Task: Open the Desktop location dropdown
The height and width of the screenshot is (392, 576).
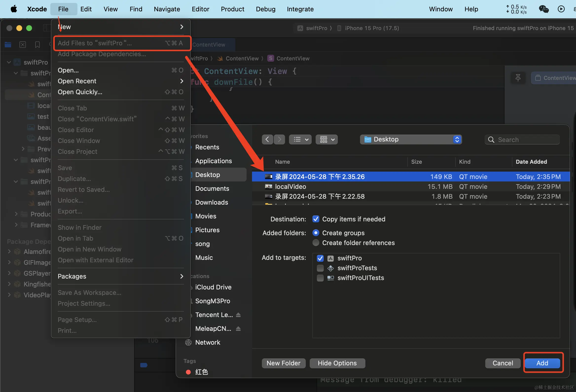Action: pyautogui.click(x=411, y=140)
